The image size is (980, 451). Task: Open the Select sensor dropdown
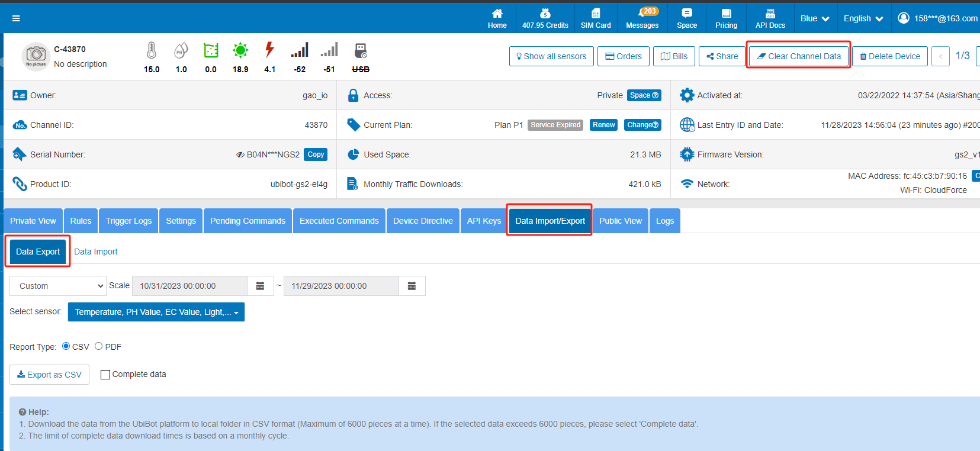coord(156,312)
